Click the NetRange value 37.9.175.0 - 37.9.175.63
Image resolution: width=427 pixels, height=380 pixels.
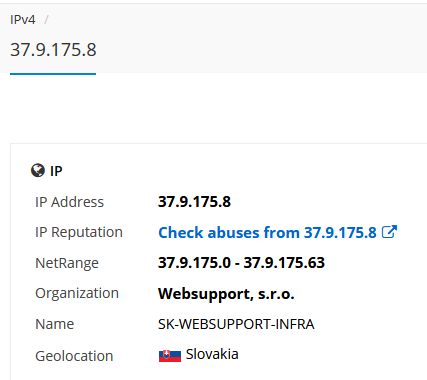point(241,263)
